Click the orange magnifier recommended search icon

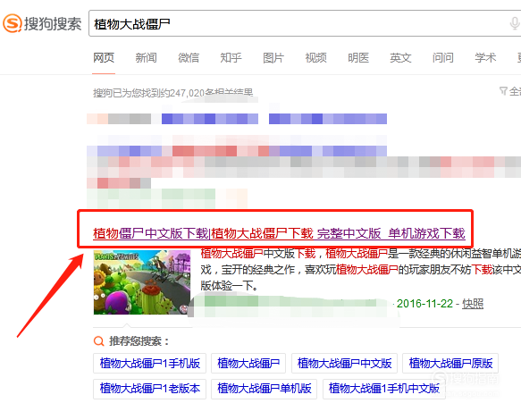tap(98, 341)
